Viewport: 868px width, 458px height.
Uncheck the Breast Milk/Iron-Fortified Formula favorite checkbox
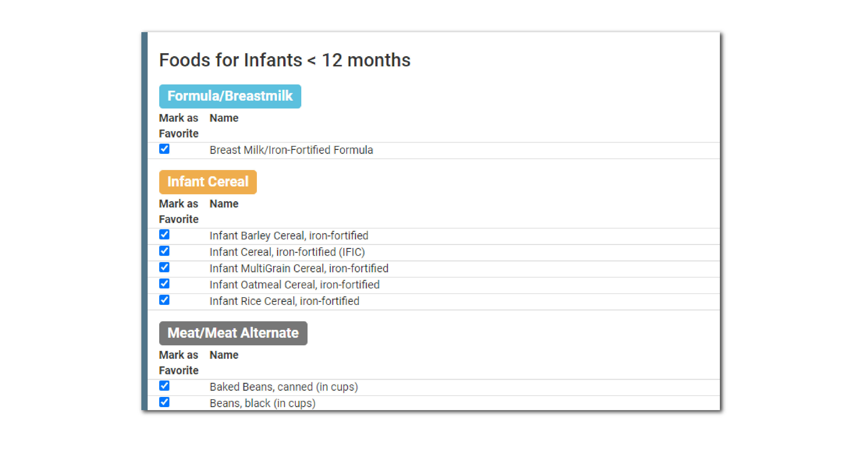[165, 149]
